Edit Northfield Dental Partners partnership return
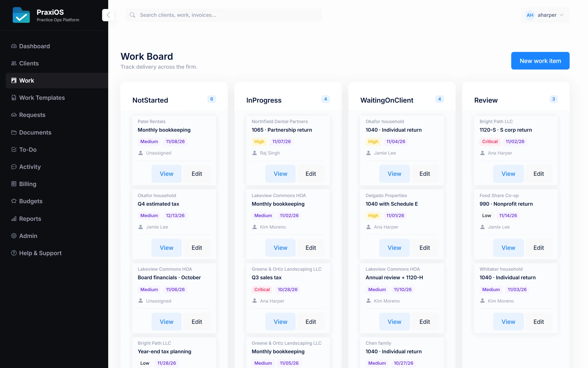The height and width of the screenshot is (368, 588). (x=311, y=174)
